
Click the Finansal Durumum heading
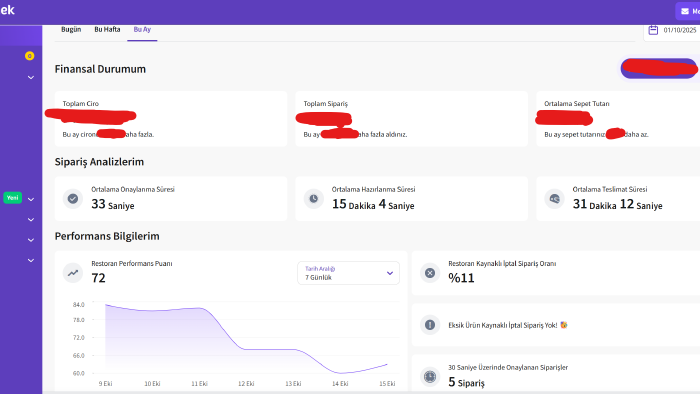(100, 69)
